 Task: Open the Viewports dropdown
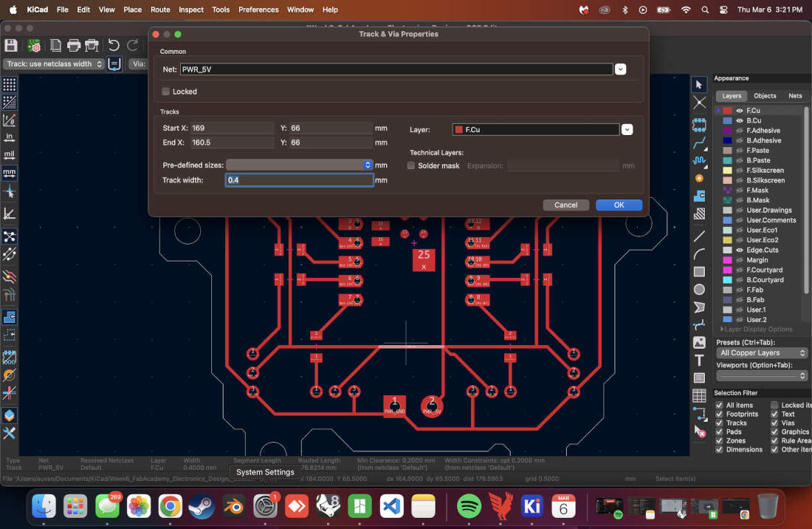tap(762, 375)
